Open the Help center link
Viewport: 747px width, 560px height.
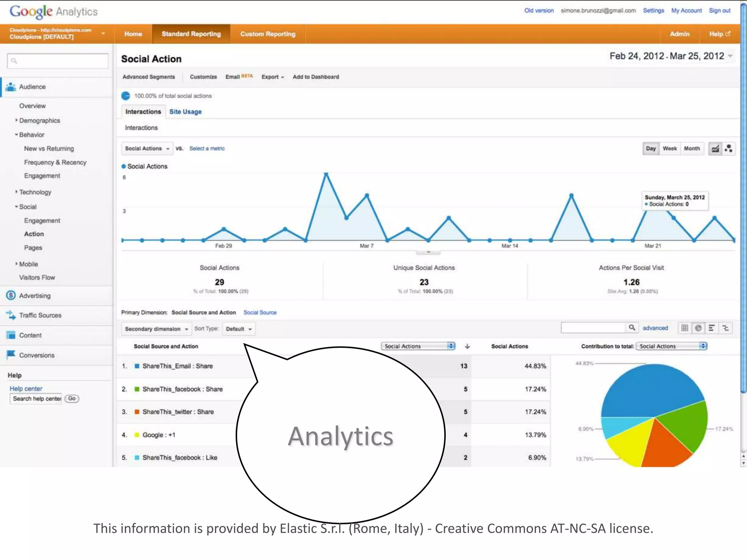(x=26, y=389)
